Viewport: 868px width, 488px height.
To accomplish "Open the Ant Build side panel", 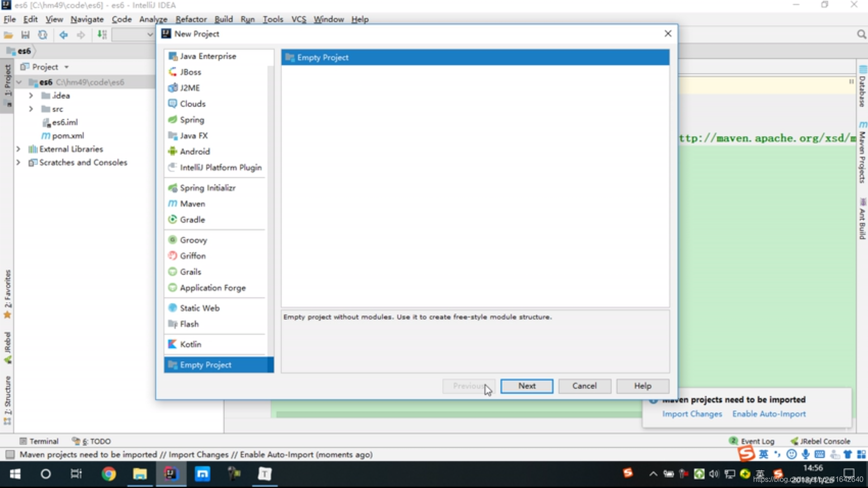I will point(863,219).
